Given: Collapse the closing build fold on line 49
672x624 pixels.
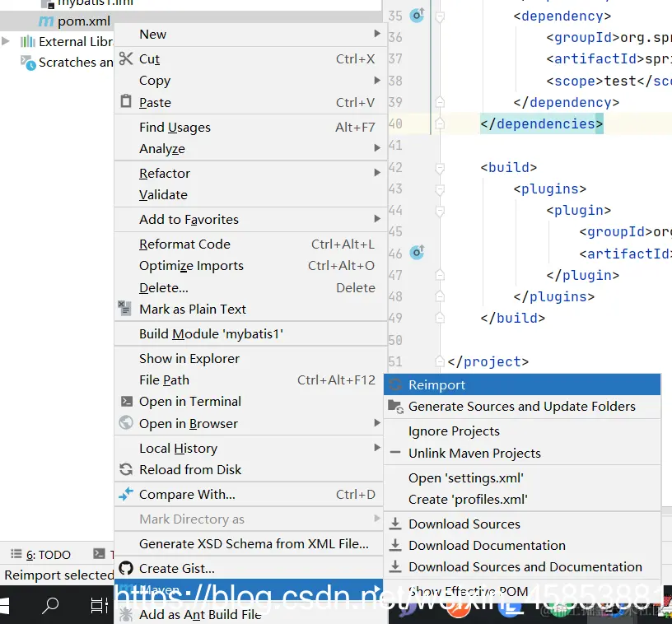Looking at the screenshot, I should point(440,318).
